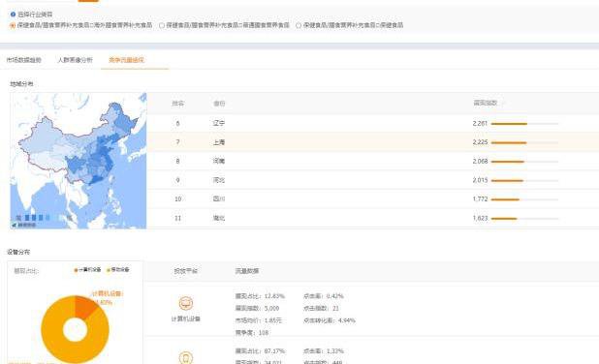Click the 计算机设备 label under the monitor icon
The height and width of the screenshot is (364, 599).
click(186, 318)
